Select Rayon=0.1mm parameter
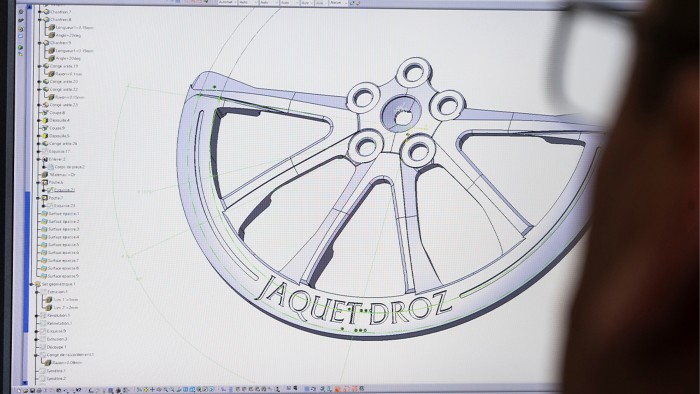 click(x=69, y=74)
